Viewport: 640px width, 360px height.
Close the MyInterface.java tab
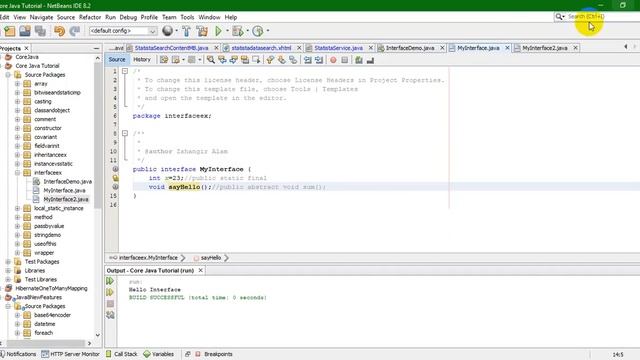click(507, 48)
